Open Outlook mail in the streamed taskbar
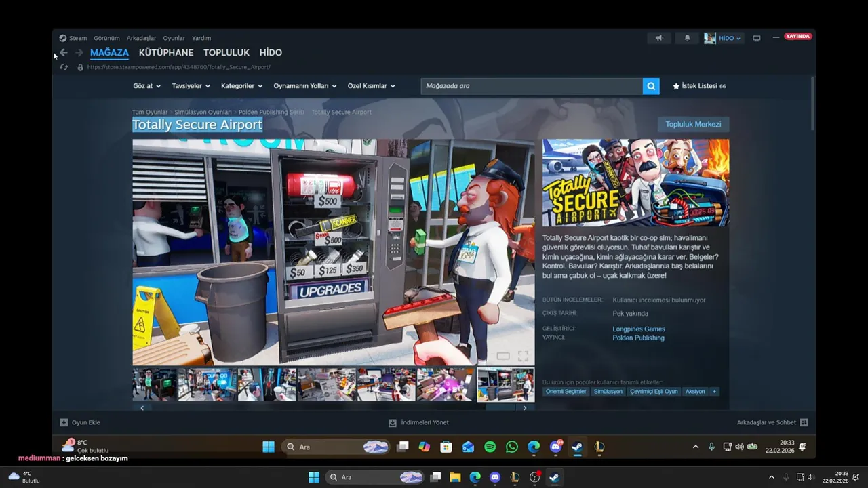868x488 pixels. 468,447
